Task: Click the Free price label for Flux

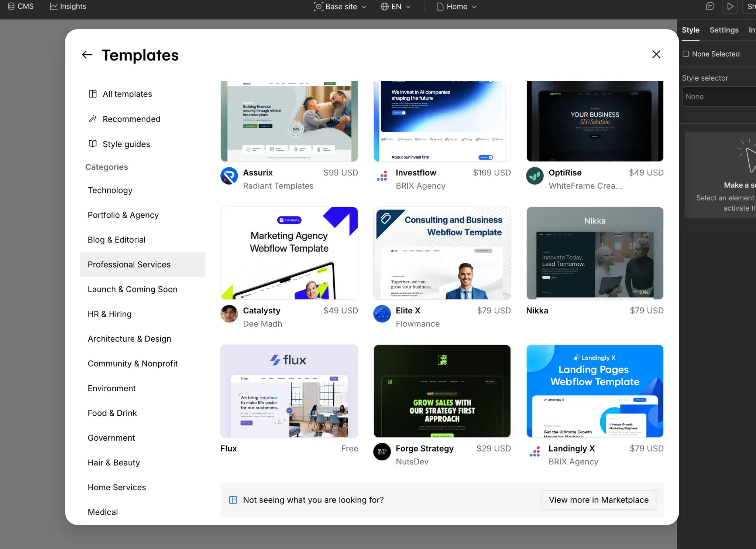Action: 350,449
